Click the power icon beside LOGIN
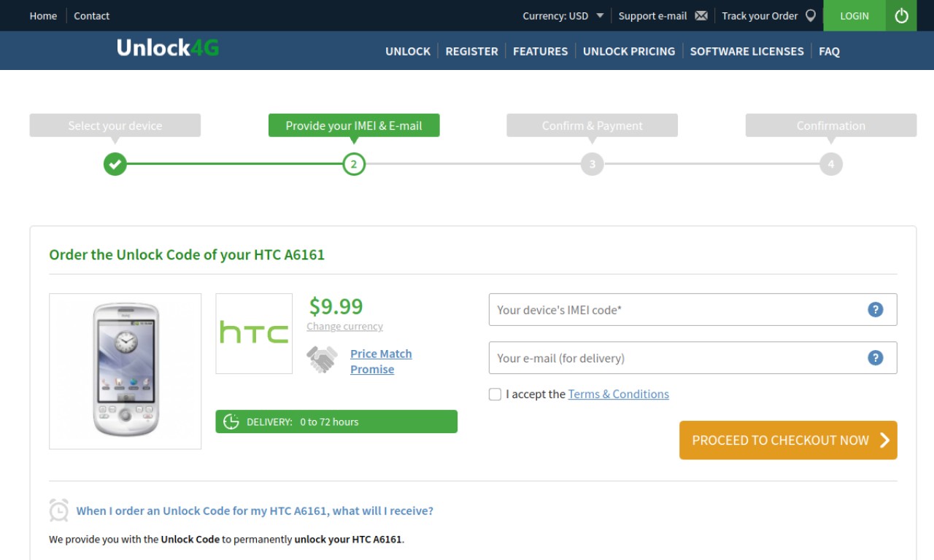This screenshot has width=934, height=560. click(902, 15)
